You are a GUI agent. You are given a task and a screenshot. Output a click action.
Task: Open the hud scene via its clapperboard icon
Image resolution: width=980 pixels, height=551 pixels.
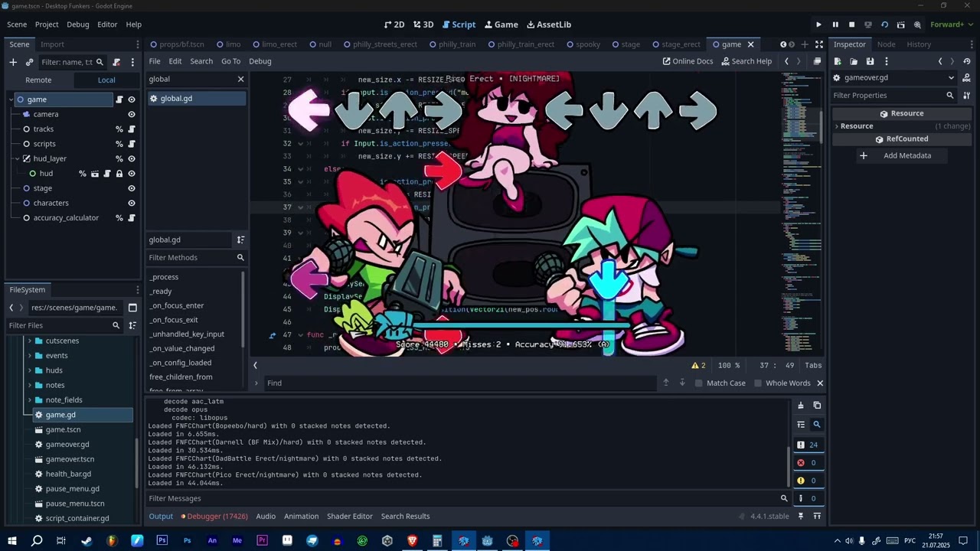coord(95,174)
